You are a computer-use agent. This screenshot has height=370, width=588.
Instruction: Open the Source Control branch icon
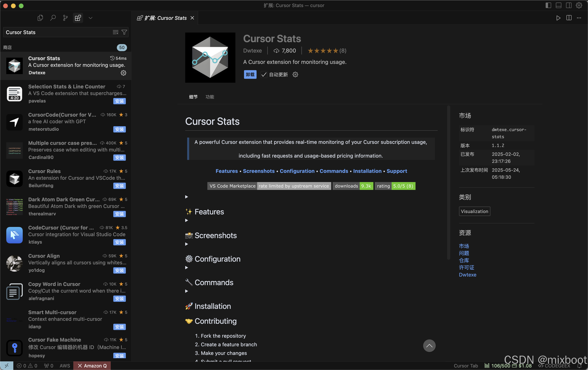click(x=65, y=18)
